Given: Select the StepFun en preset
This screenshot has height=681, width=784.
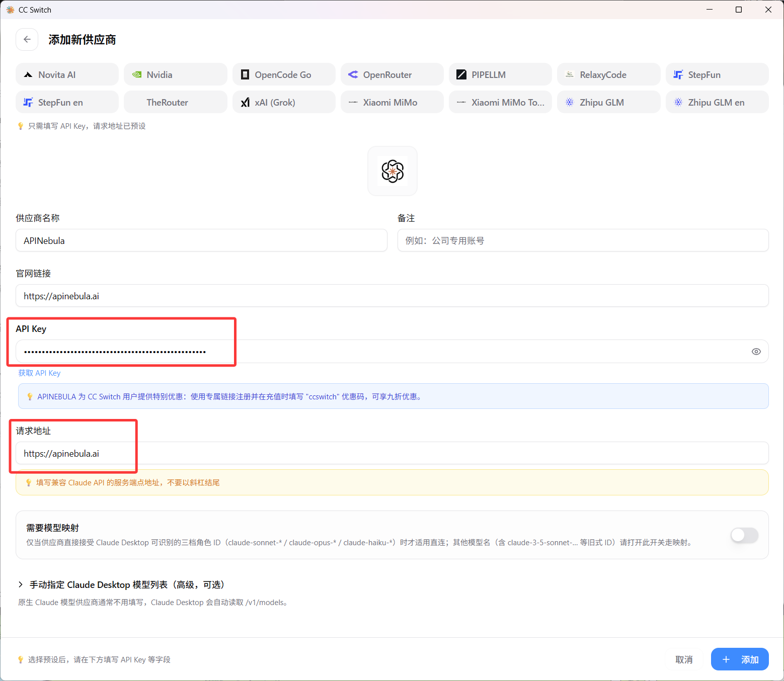Looking at the screenshot, I should [67, 102].
